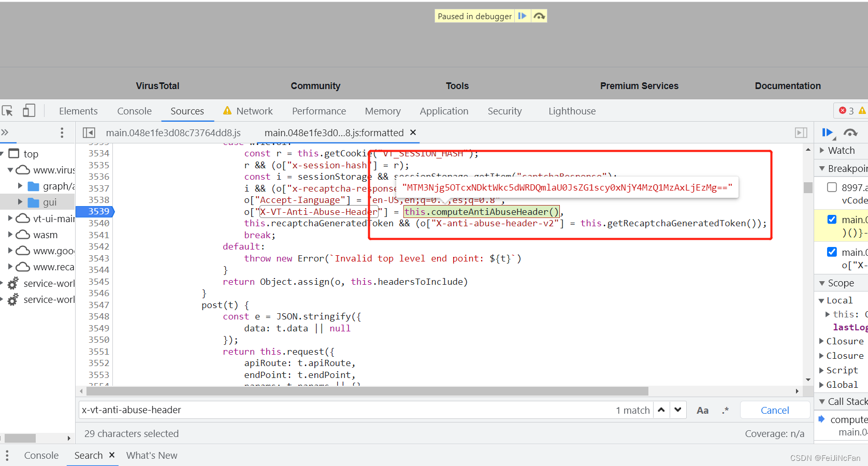The height and width of the screenshot is (466, 868).
Task: Toggle match case Aa option
Action: pyautogui.click(x=702, y=410)
